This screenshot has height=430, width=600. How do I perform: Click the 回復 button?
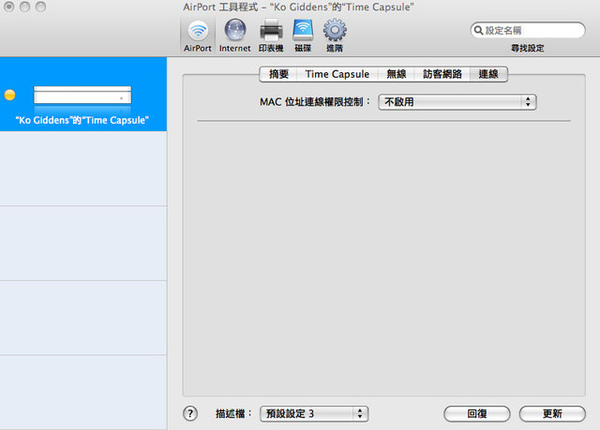[477, 414]
